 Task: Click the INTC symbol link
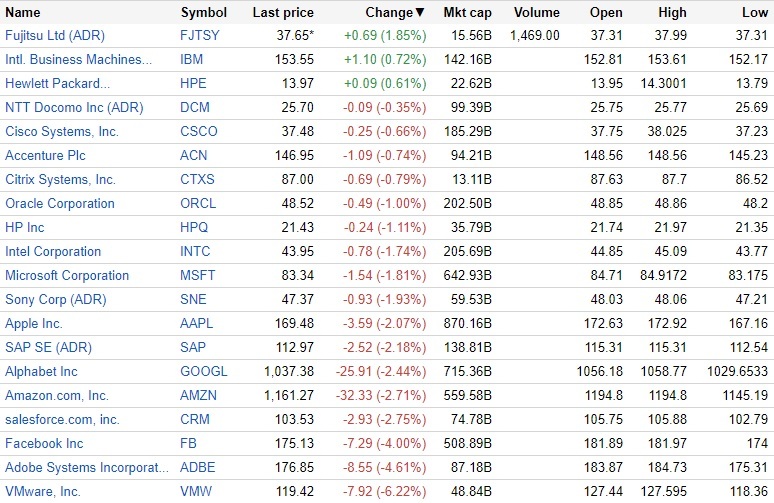click(196, 252)
